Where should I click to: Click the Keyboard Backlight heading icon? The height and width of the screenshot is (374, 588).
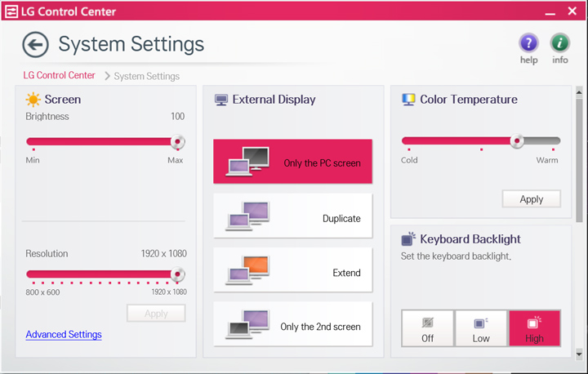coord(408,238)
